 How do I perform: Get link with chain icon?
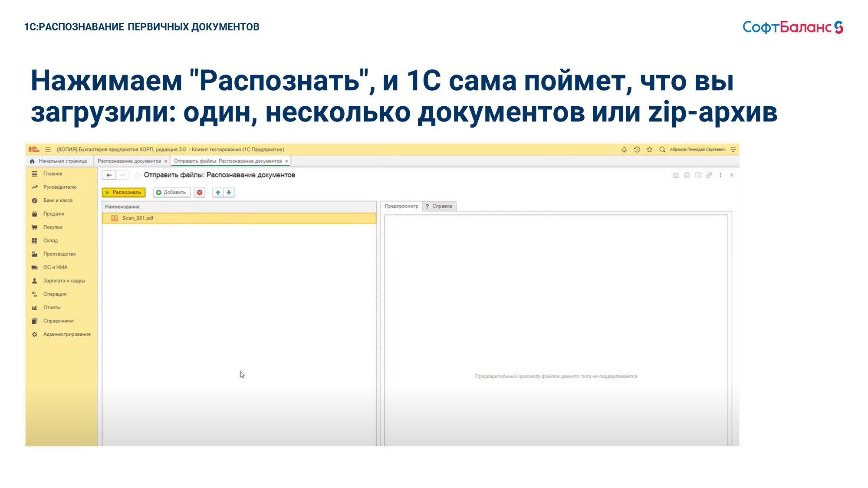tap(709, 175)
